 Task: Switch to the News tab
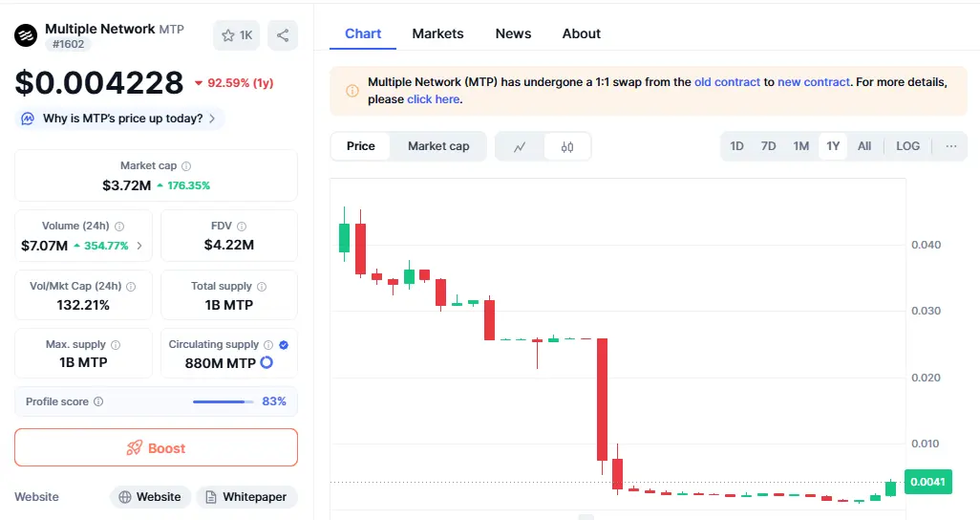click(513, 33)
